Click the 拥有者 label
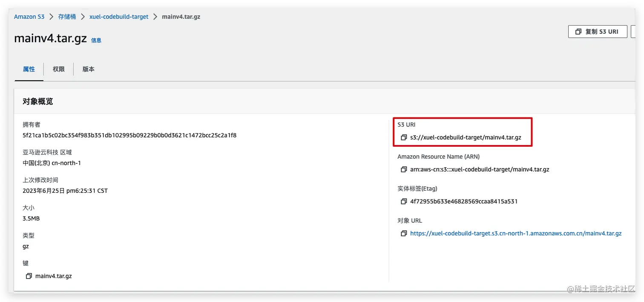 (x=32, y=125)
